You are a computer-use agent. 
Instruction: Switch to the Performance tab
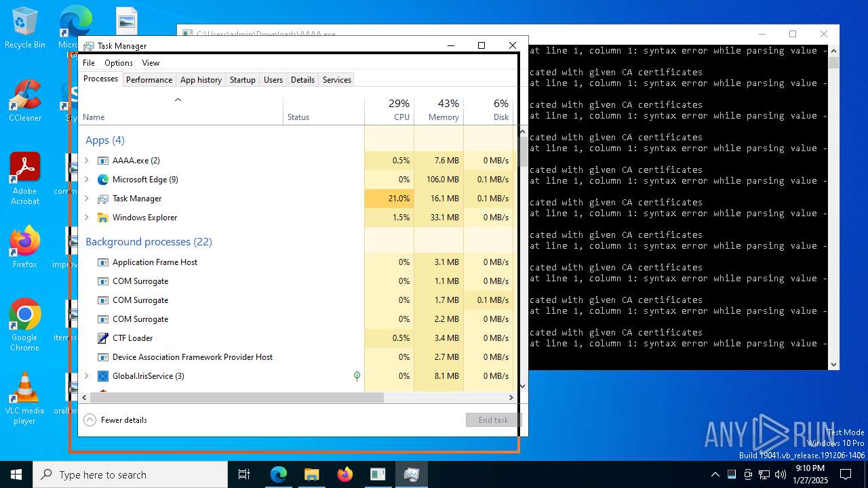149,79
